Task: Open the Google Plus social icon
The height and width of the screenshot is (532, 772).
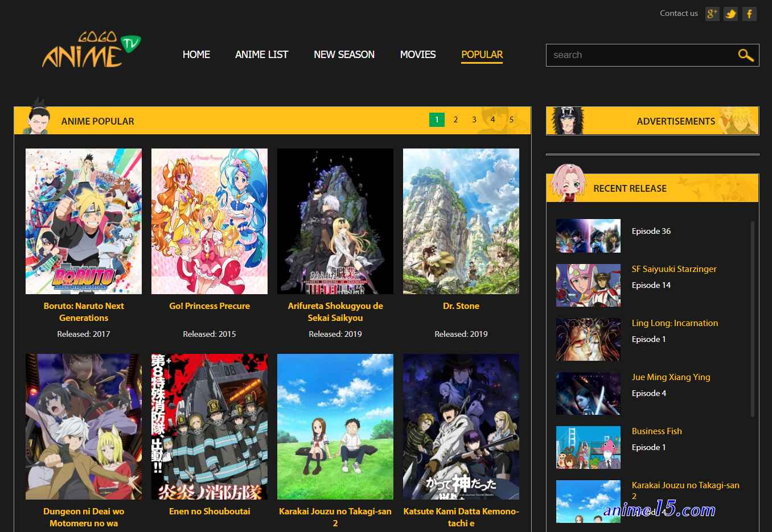Action: (712, 14)
